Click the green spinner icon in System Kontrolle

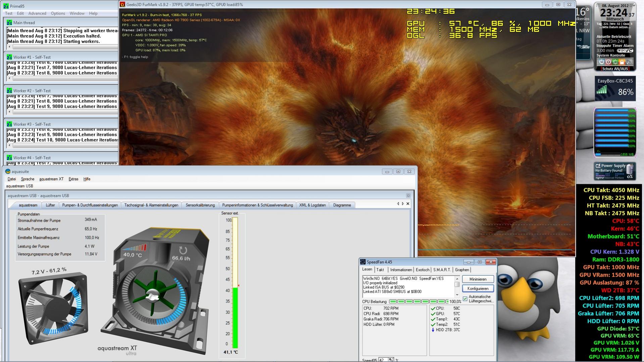[x=615, y=62]
